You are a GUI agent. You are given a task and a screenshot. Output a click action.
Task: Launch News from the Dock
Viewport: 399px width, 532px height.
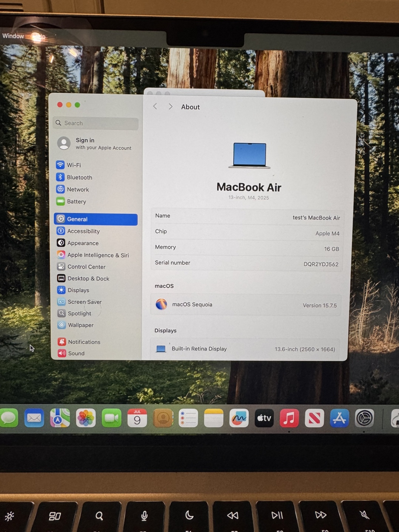tap(314, 418)
